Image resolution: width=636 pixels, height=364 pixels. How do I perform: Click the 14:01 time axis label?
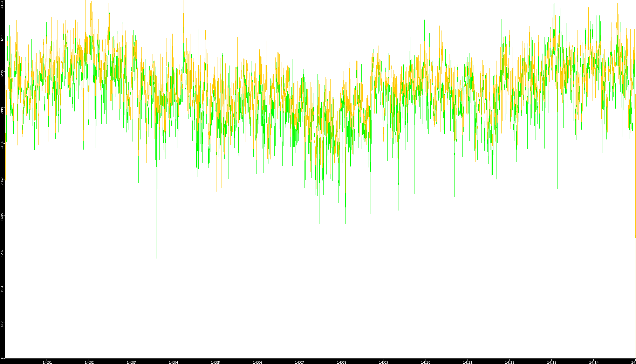tap(47, 362)
